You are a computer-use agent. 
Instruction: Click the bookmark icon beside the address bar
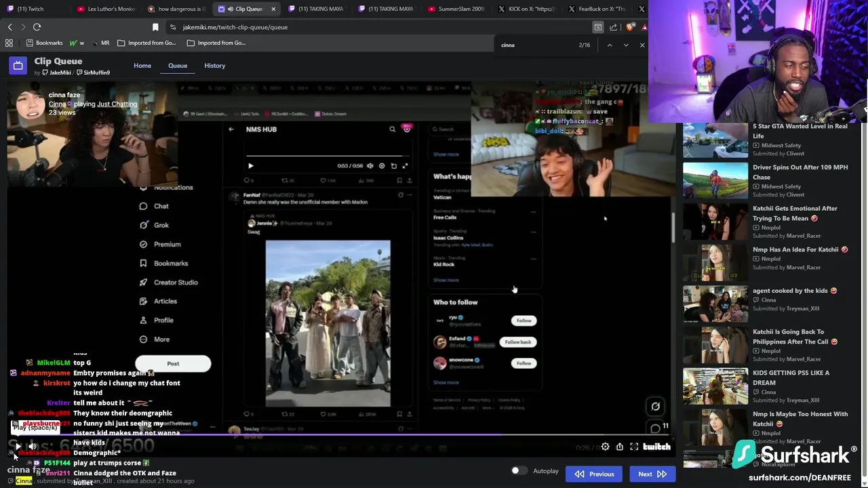pos(155,27)
